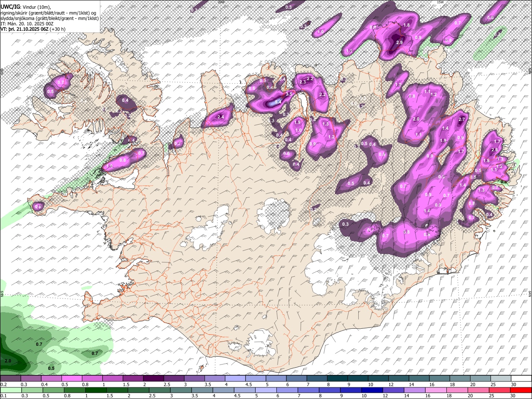Click the 0.1 label on rain scale
Screen dimensions: 532x399
(x=3, y=396)
